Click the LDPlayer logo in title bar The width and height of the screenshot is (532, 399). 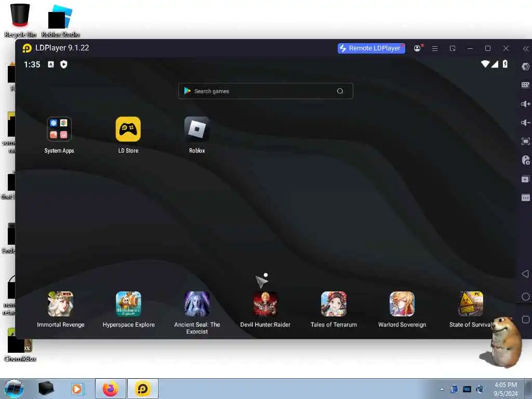click(x=27, y=48)
